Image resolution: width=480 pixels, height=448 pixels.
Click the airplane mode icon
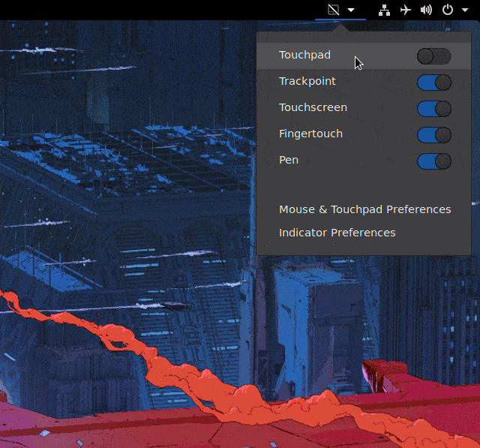pyautogui.click(x=405, y=10)
